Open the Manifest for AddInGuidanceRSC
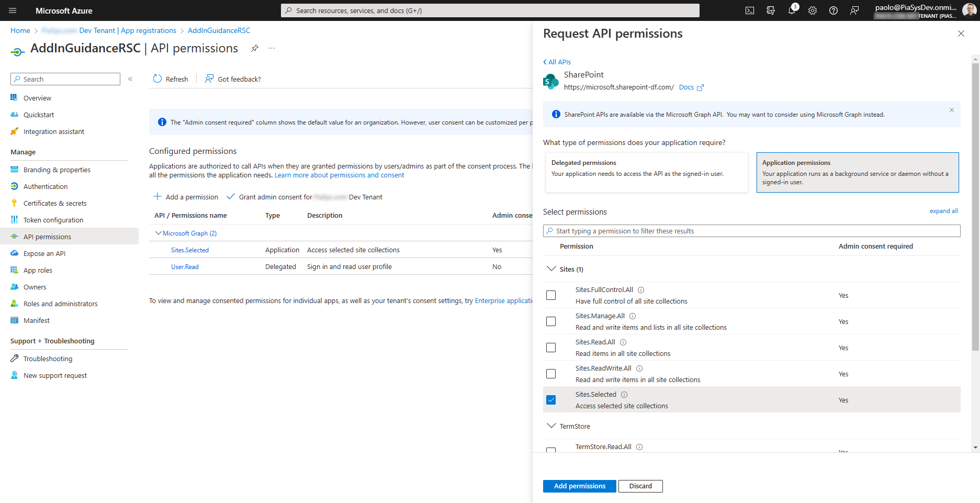Image resolution: width=980 pixels, height=503 pixels. (36, 320)
